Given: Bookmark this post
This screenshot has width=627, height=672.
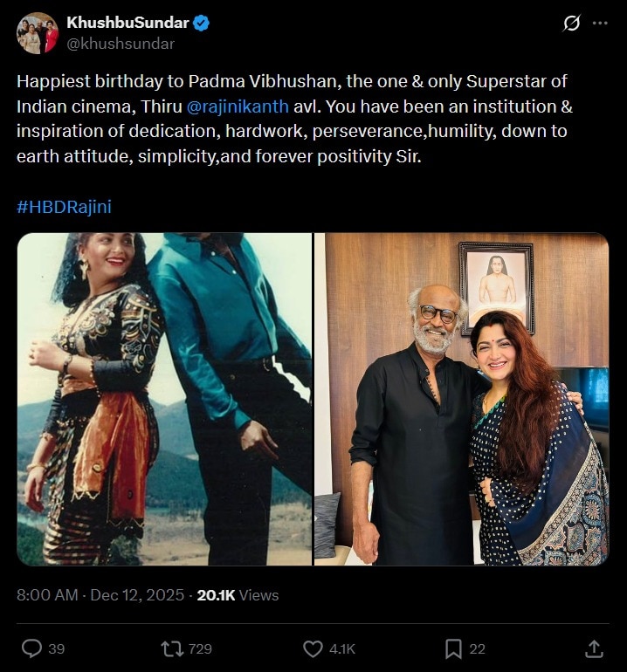Looking at the screenshot, I should [x=453, y=648].
